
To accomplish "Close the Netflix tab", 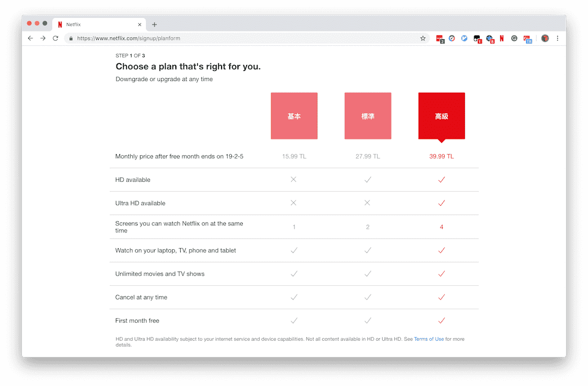I will coord(140,24).
